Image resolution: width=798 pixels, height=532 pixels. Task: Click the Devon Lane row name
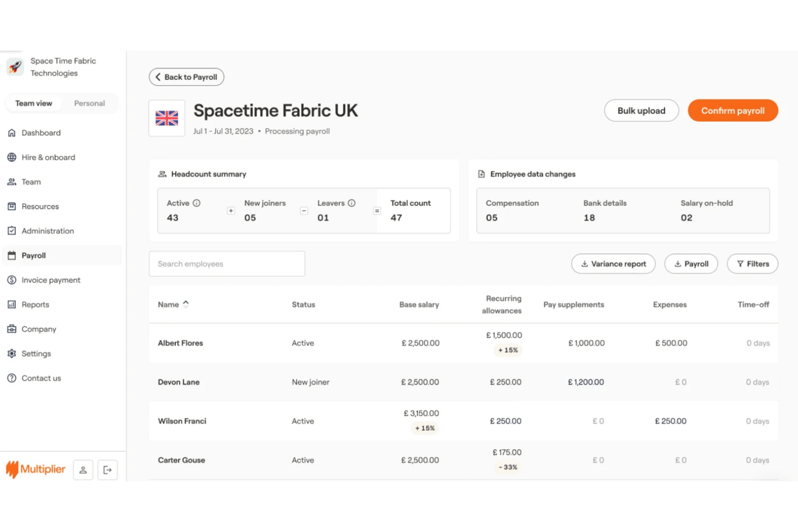[x=178, y=382]
